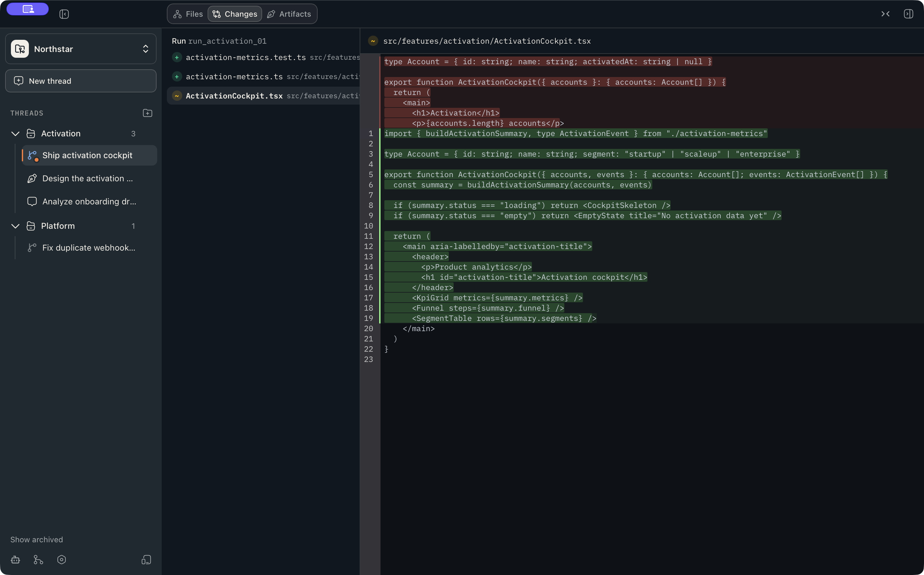Open the Design the activation thread
The width and height of the screenshot is (924, 575).
pos(90,178)
